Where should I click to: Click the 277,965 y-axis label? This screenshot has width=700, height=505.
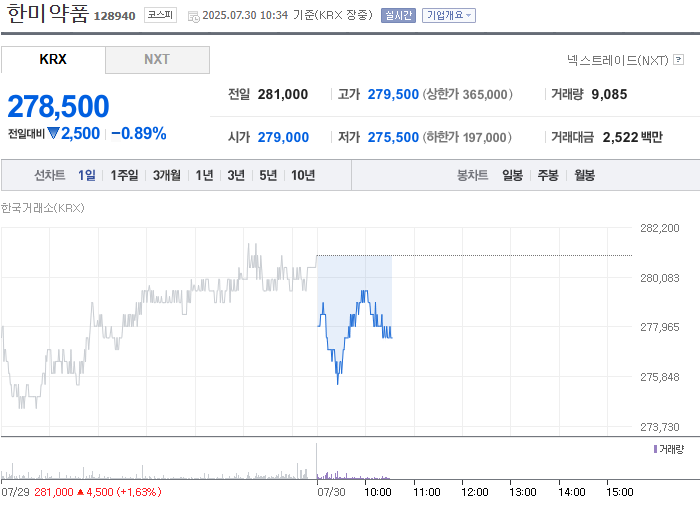point(659,327)
